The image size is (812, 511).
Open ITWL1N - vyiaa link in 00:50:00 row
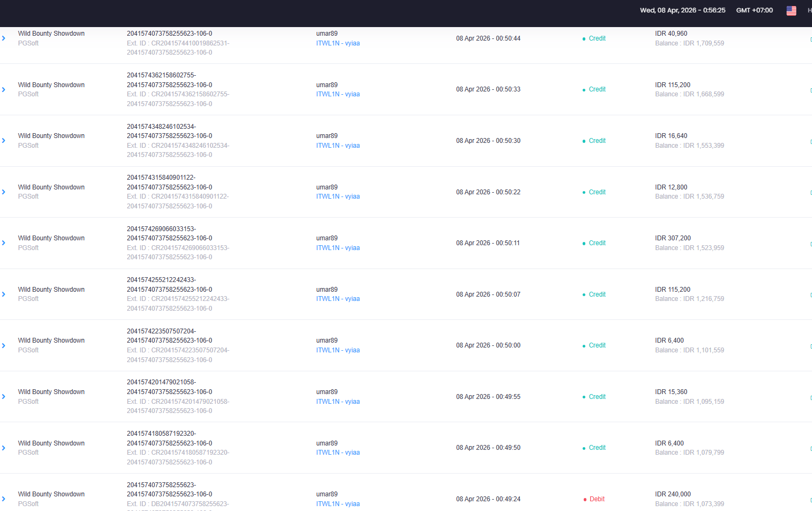click(338, 350)
